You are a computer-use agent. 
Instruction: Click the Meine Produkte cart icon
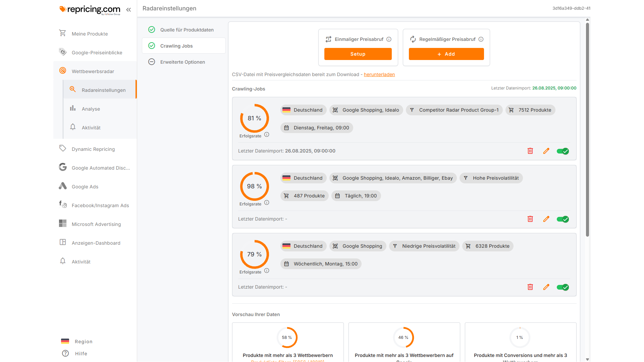click(x=63, y=33)
